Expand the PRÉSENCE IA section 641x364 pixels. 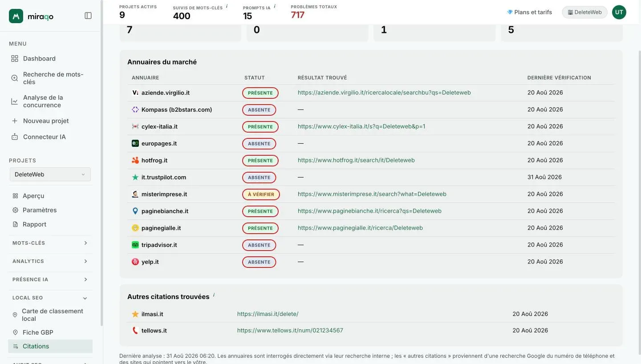point(50,279)
